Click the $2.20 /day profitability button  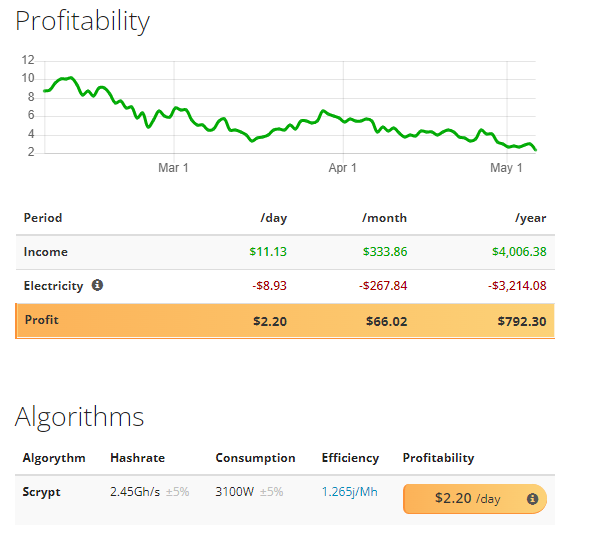[x=475, y=499]
